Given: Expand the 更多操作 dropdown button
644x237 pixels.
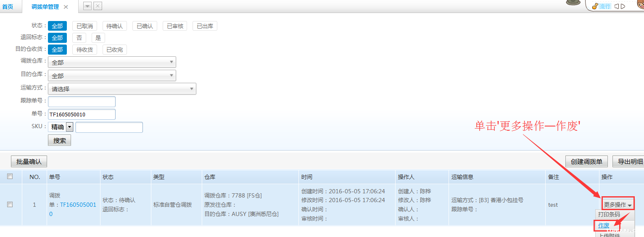Looking at the screenshot, I should [x=618, y=205].
